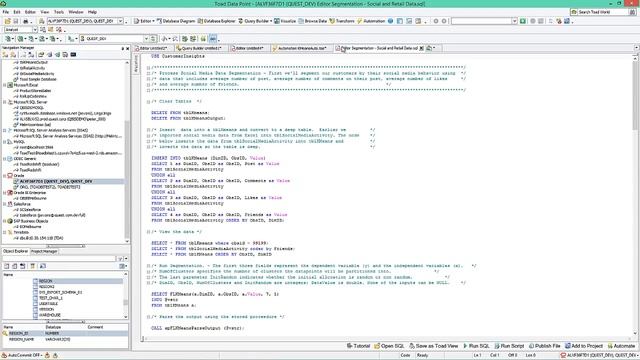This screenshot has width=640, height=360.
Task: Select the Toad Sample Database connection
Action: (38, 80)
